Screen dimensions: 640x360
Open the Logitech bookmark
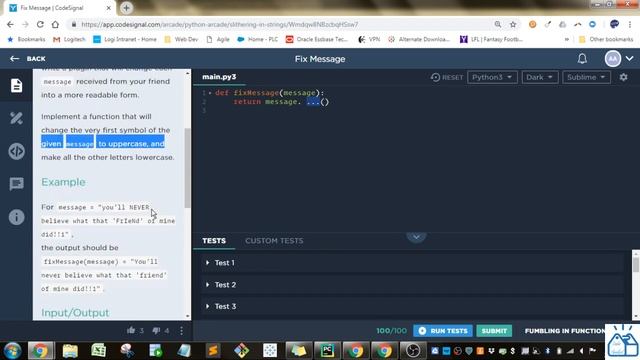pyautogui.click(x=69, y=40)
